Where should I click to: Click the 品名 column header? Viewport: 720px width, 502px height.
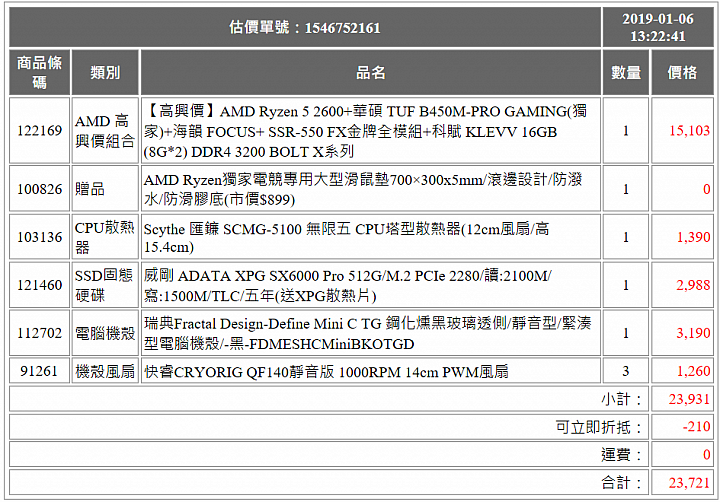click(x=371, y=72)
